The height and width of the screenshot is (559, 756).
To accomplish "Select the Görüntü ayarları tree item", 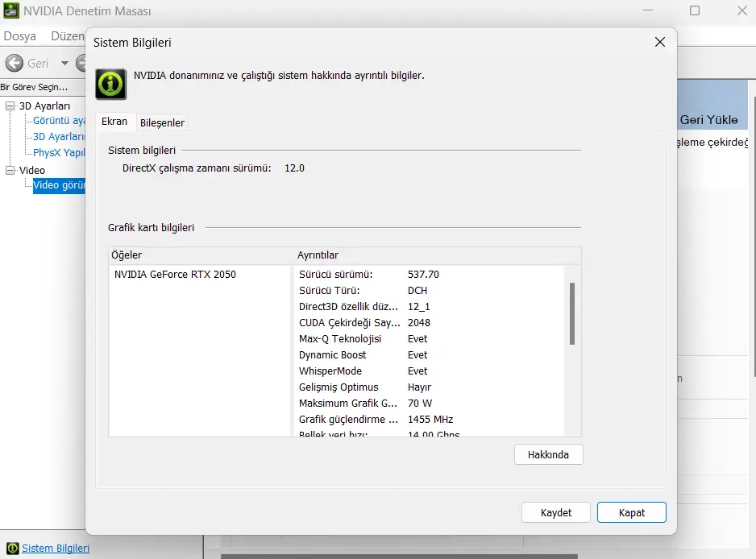I will 59,121.
